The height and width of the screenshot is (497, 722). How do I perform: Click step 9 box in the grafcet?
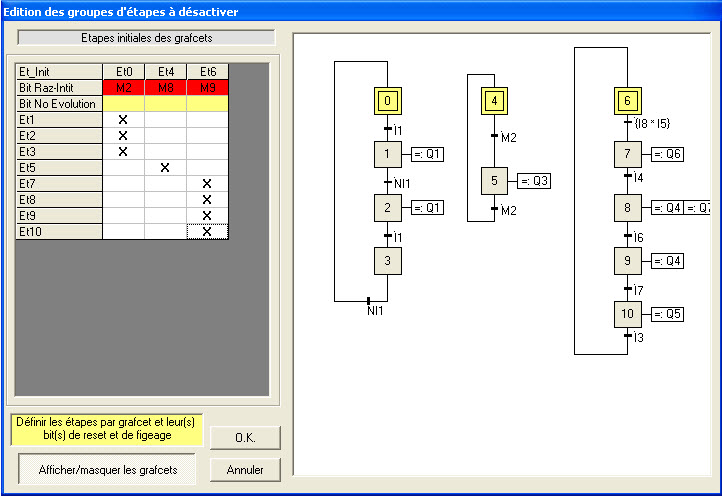(628, 261)
